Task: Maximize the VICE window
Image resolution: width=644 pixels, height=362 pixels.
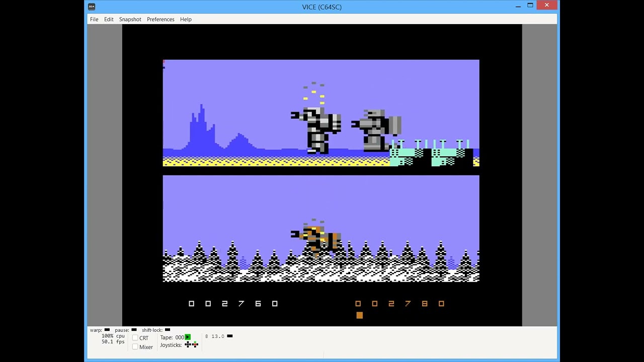Action: point(530,6)
